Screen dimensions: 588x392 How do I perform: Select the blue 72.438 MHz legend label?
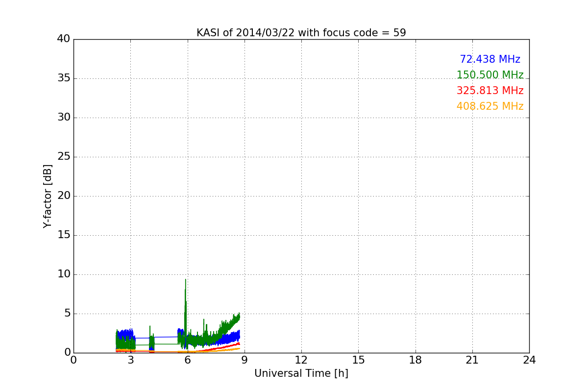pyautogui.click(x=490, y=59)
